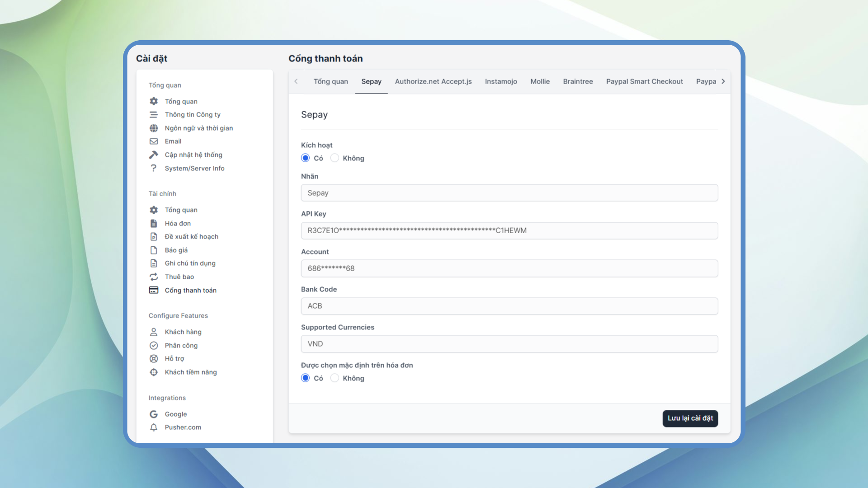
Task: Click the bell icon next to Pusher.com
Action: coord(154,427)
